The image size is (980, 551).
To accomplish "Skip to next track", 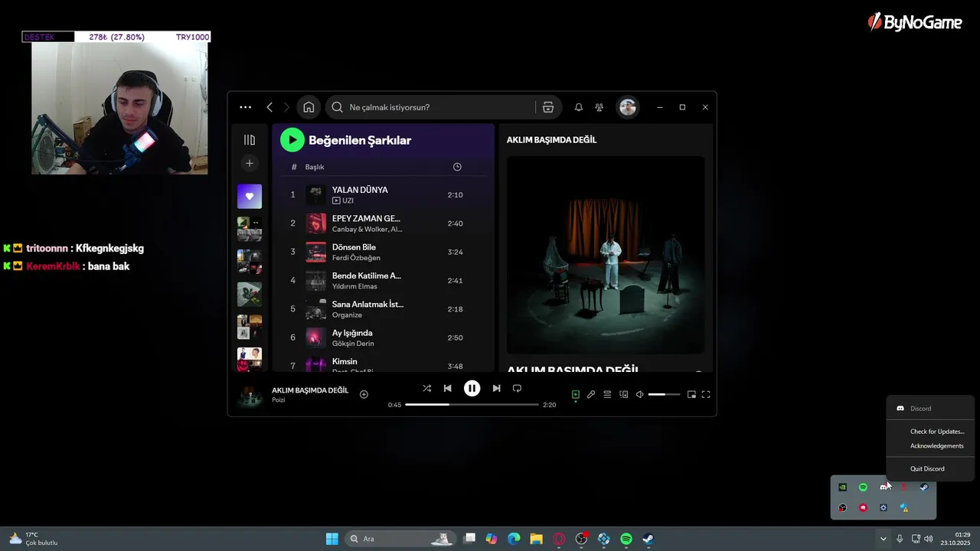I will [x=496, y=389].
